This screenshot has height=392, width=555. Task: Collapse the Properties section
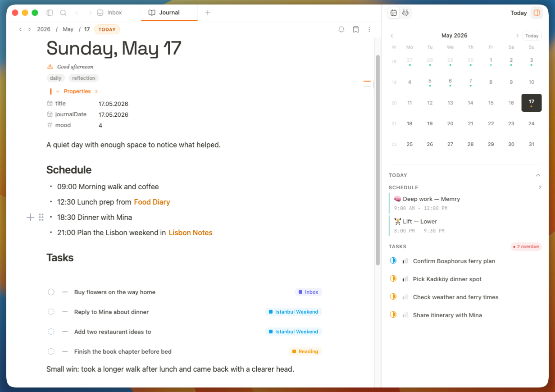point(58,91)
